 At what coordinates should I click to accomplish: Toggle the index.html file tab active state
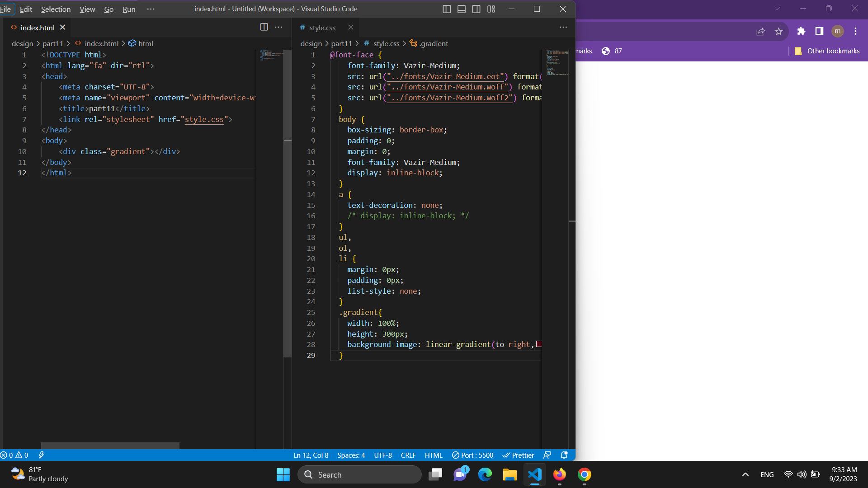[x=38, y=28]
